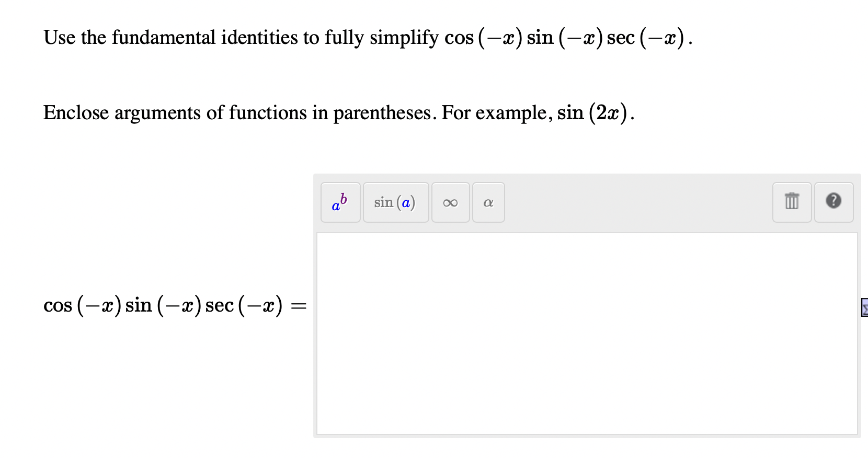Add a trigonometric function from the toolbar
The image size is (868, 458).
[x=396, y=202]
